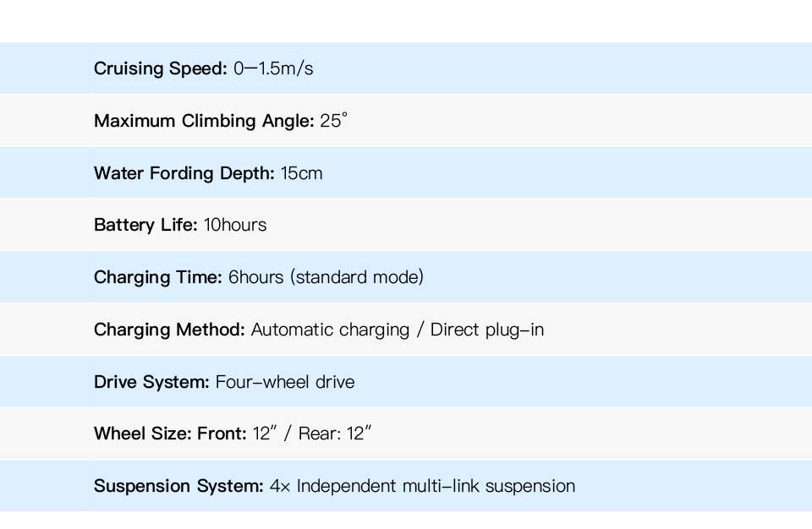Select the Independent multi-link suspension text
Screen dimensions: 812x529
pyautogui.click(x=436, y=486)
